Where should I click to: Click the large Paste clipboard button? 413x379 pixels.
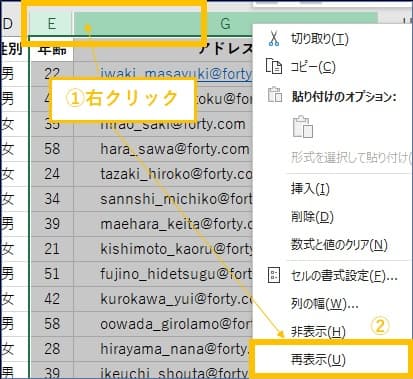(303, 127)
